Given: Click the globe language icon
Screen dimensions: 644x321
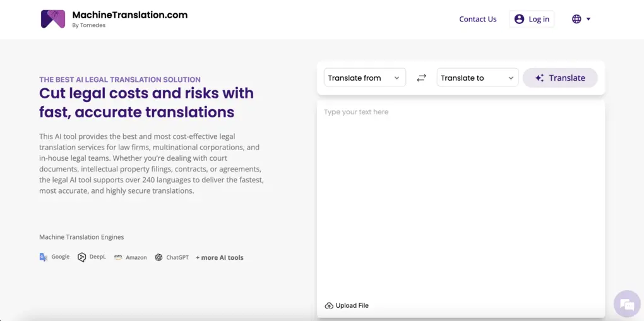Looking at the screenshot, I should point(576,19).
